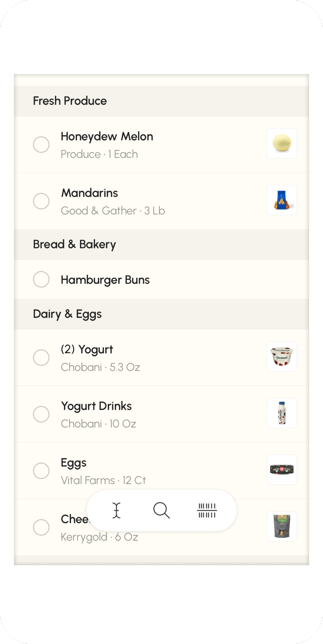The image size is (323, 644).
Task: View the Chobani Yogurt cup image
Action: click(282, 357)
